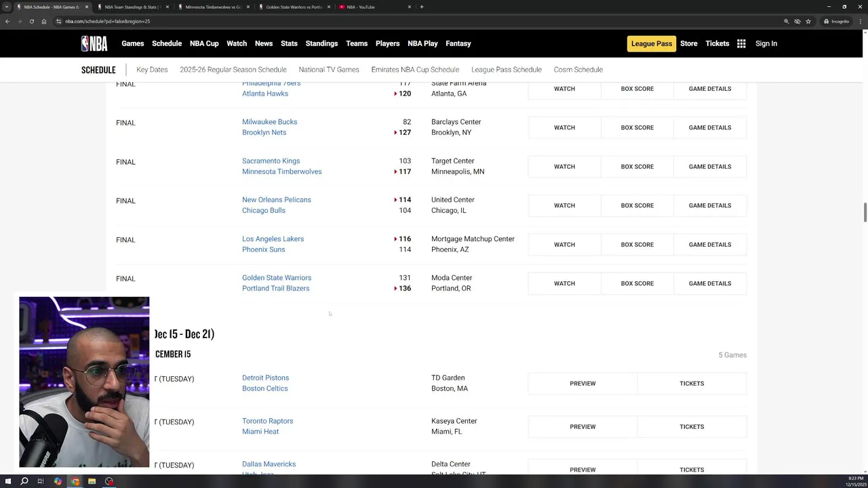Open Windows taskbar search
Screen dimensions: 868x488
(24, 481)
